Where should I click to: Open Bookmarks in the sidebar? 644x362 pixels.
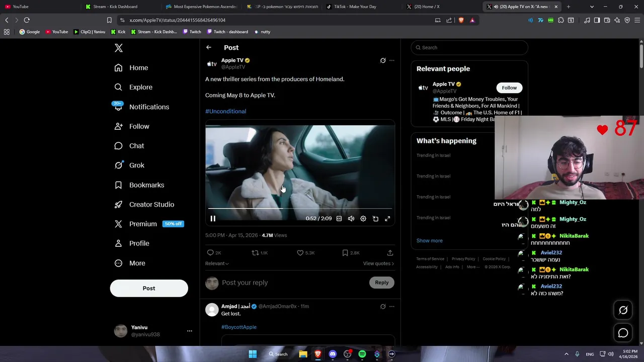click(x=139, y=185)
